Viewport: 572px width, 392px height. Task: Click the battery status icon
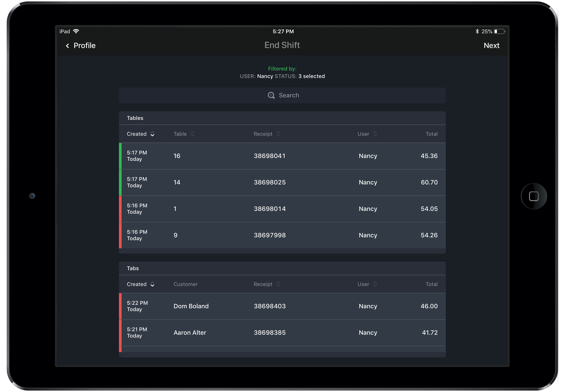[x=499, y=31]
